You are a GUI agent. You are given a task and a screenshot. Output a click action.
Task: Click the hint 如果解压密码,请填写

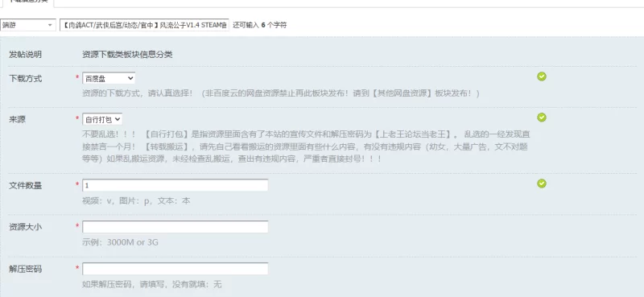coord(152,284)
